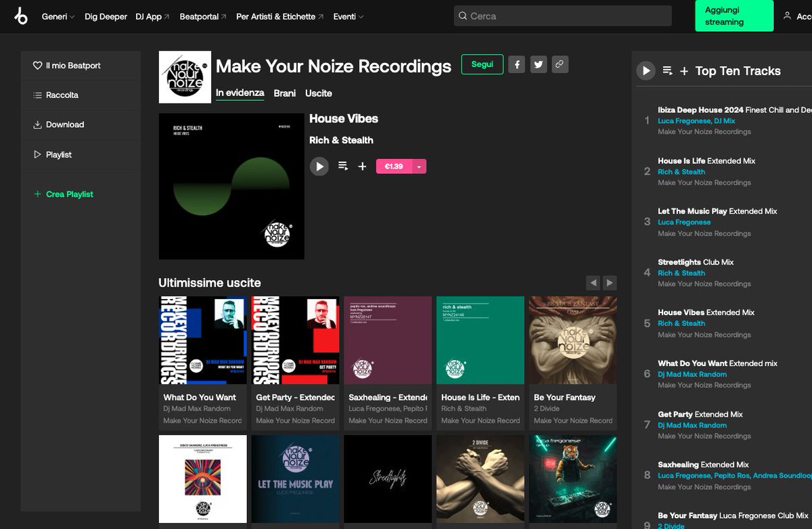Open Per Artisti & Etichette link

279,16
